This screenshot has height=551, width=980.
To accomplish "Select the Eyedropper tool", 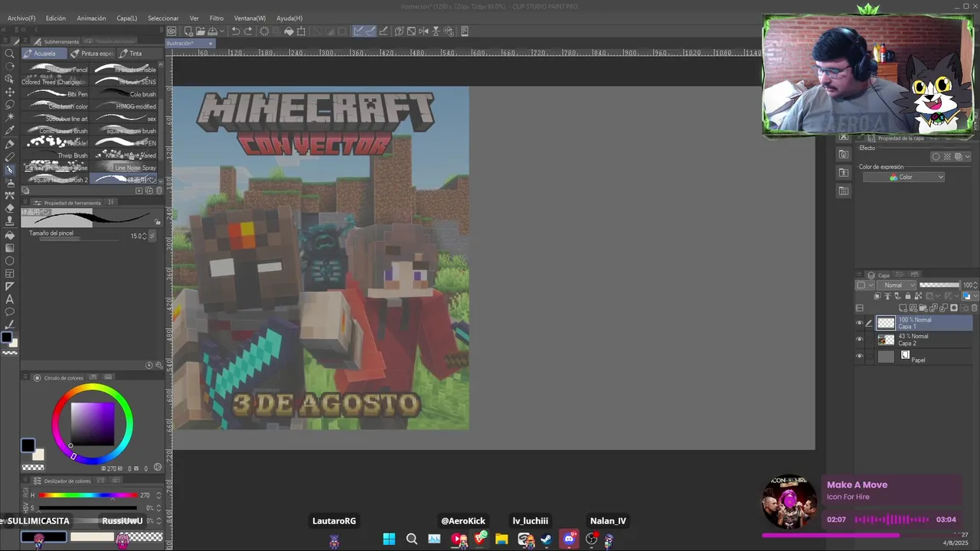I will 10,130.
